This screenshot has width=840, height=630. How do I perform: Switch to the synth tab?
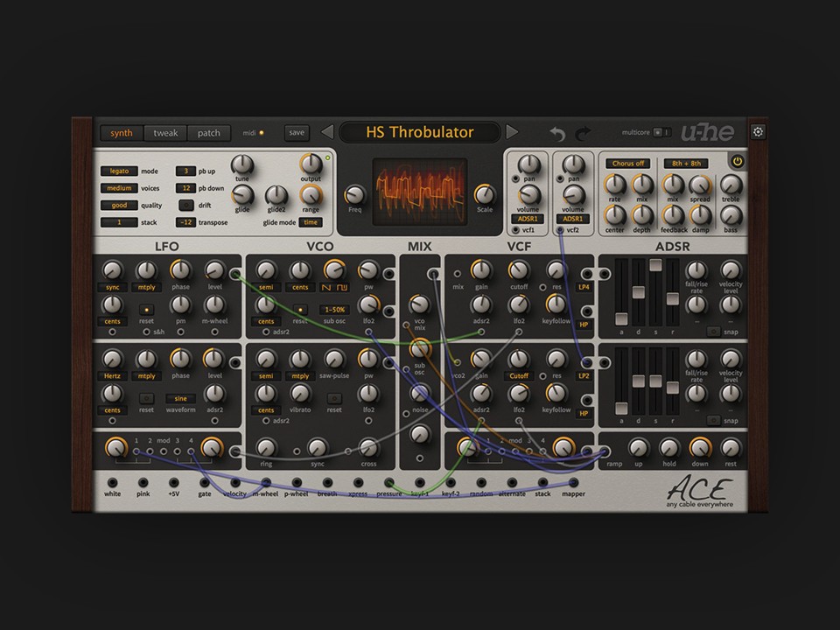[122, 133]
